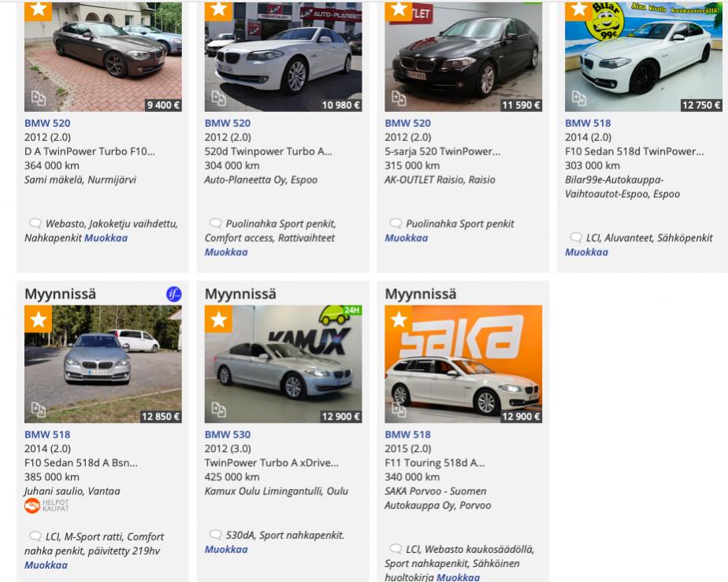Click speech bubble icon beside '530dA, Sport nahkapenkit'
Viewport: 728px width, 582px height.
click(215, 535)
